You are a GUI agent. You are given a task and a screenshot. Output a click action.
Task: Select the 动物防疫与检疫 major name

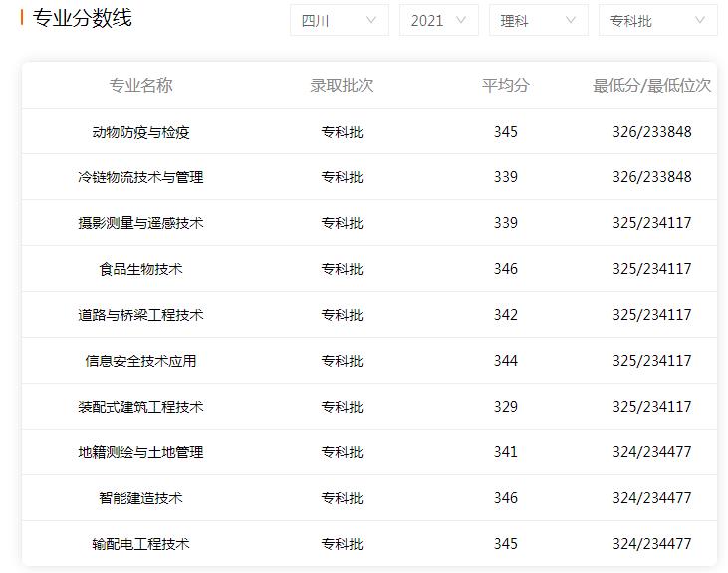[x=140, y=132]
